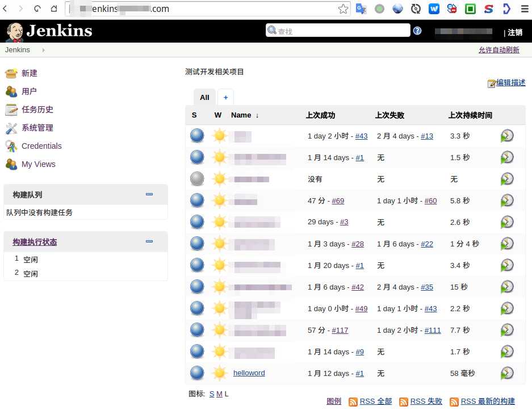
Task: Click blue status ball in helloword row
Action: [197, 373]
